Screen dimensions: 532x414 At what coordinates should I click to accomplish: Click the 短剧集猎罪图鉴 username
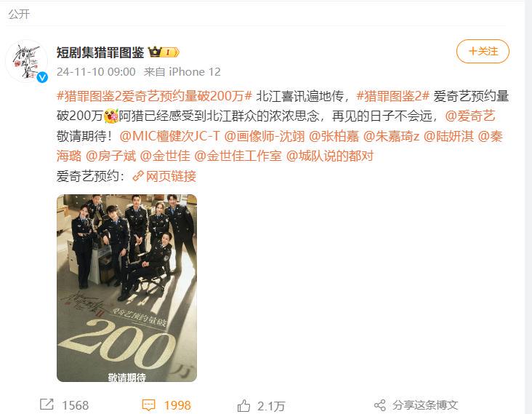(100, 52)
